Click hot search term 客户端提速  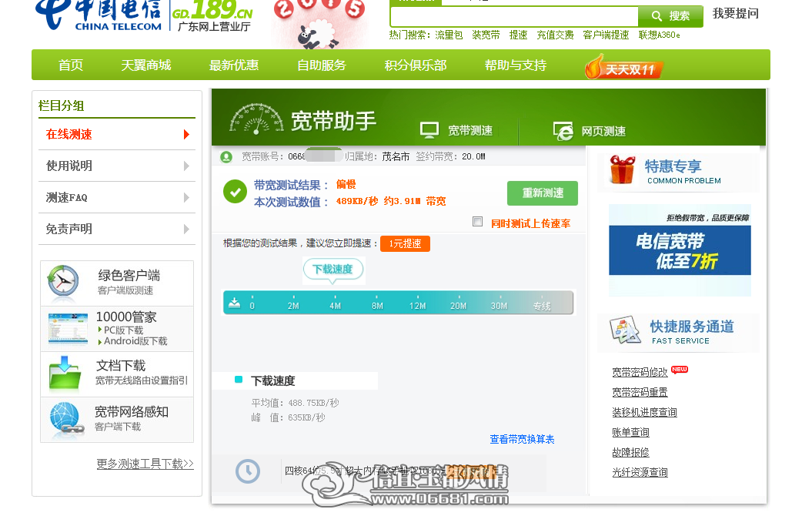(606, 35)
